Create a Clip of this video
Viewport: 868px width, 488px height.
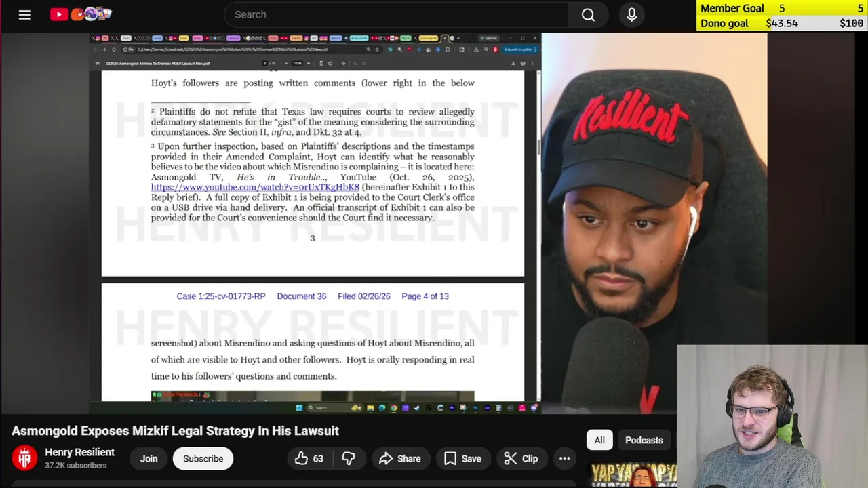[x=521, y=459]
